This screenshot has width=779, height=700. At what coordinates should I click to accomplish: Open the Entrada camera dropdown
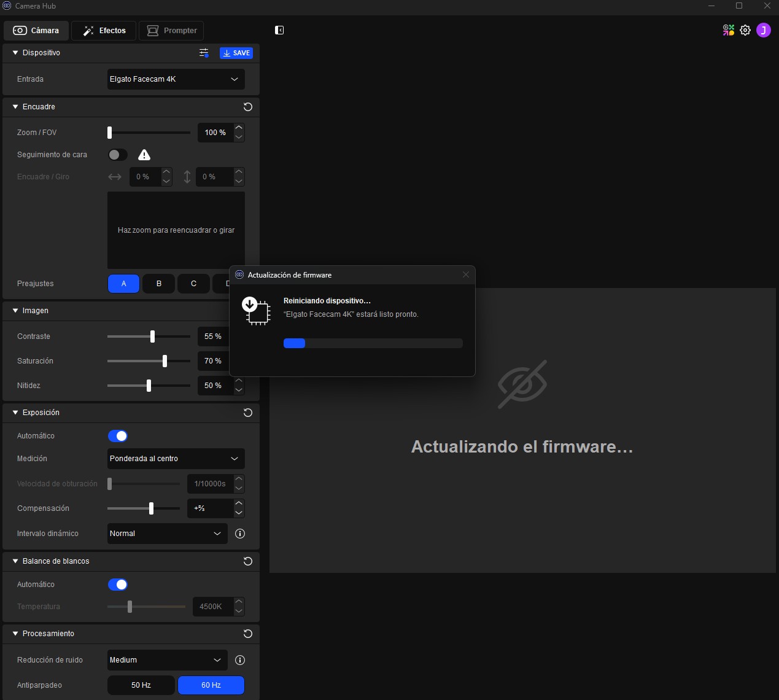tap(176, 79)
